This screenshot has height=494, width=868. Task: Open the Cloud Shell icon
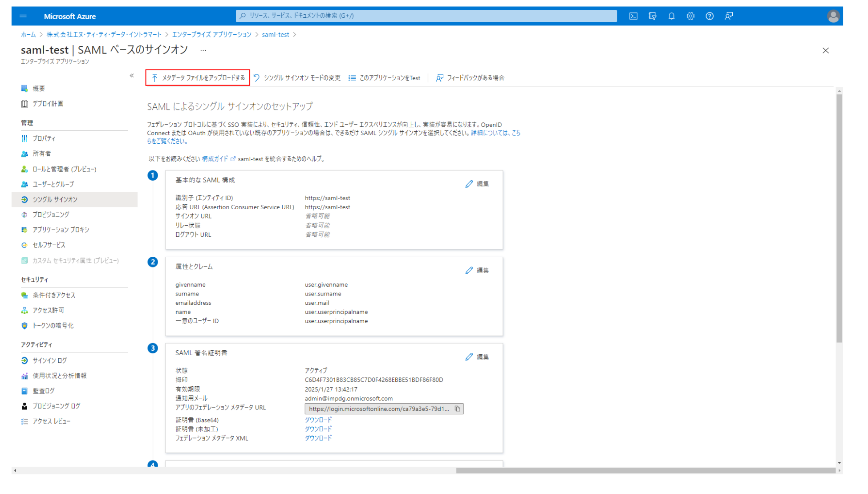pos(633,16)
